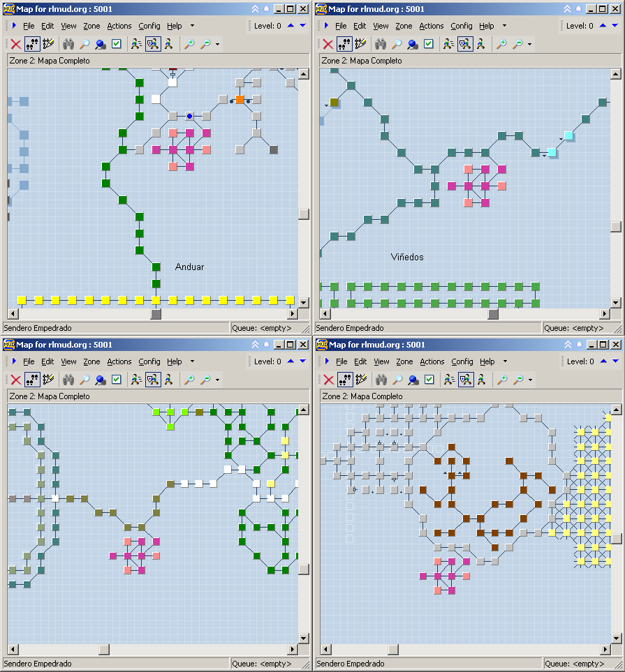Click the binoculars find icon in top-left window
Image resolution: width=625 pixels, height=672 pixels.
click(x=68, y=44)
